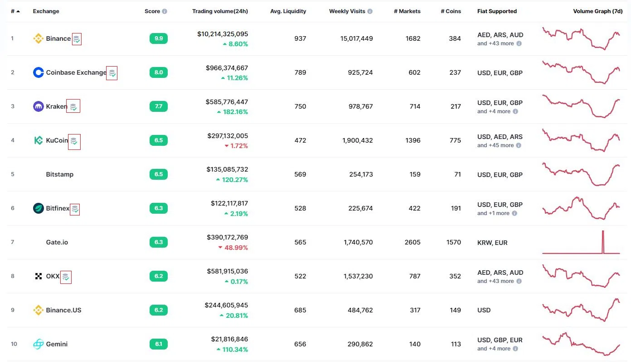The width and height of the screenshot is (631, 364).
Task: Click the Kraken logo icon
Action: (x=39, y=106)
